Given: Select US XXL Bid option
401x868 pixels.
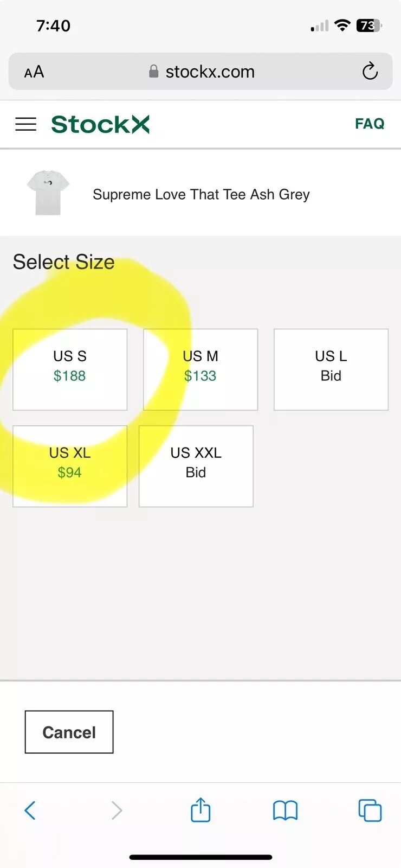Looking at the screenshot, I should (196, 466).
